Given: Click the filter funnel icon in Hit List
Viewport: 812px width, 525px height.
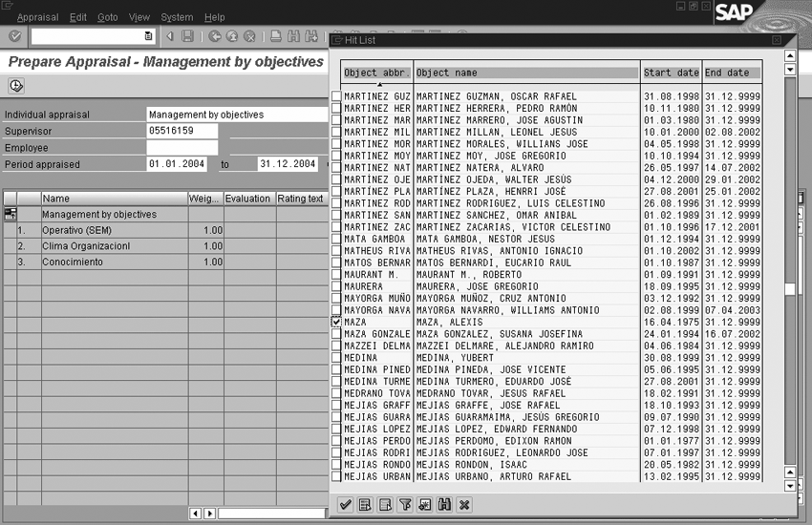Looking at the screenshot, I should coord(405,505).
